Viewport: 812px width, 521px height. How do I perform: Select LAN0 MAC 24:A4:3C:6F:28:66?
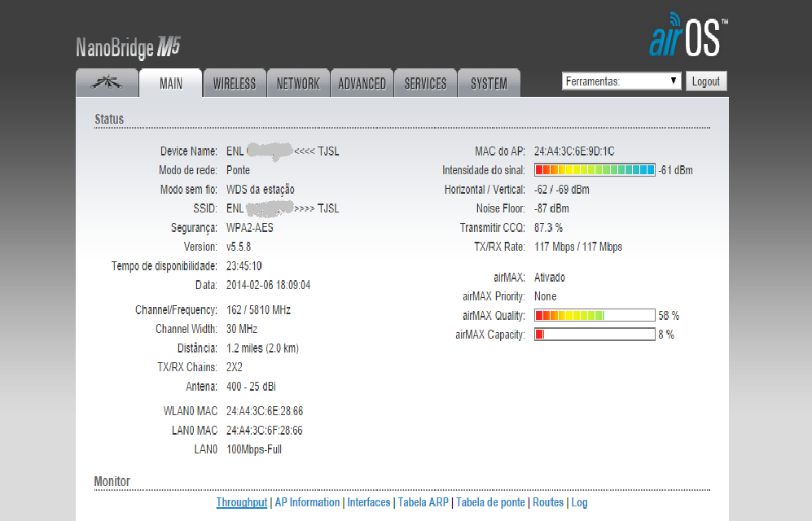[x=265, y=431]
